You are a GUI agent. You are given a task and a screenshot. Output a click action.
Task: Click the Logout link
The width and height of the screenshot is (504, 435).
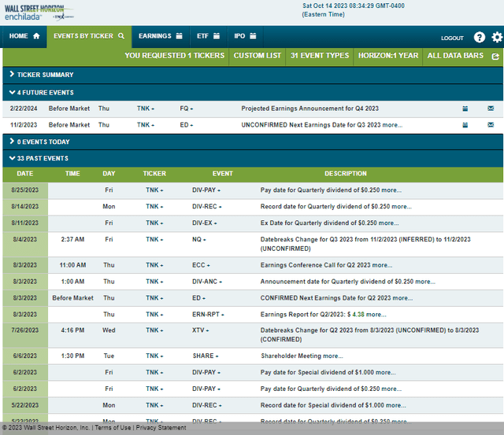pyautogui.click(x=452, y=39)
